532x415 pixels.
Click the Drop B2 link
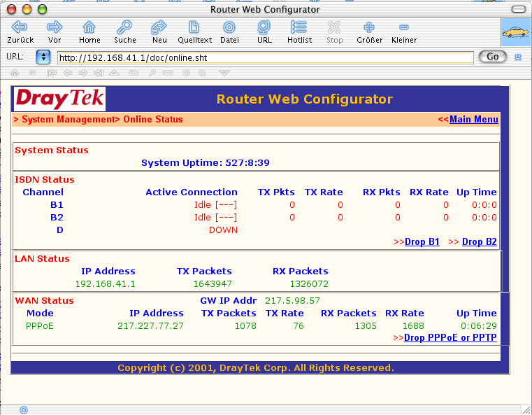point(480,242)
